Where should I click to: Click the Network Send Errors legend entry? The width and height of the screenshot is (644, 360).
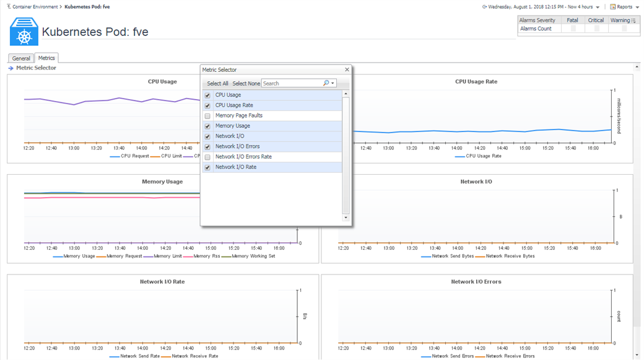tap(448, 356)
